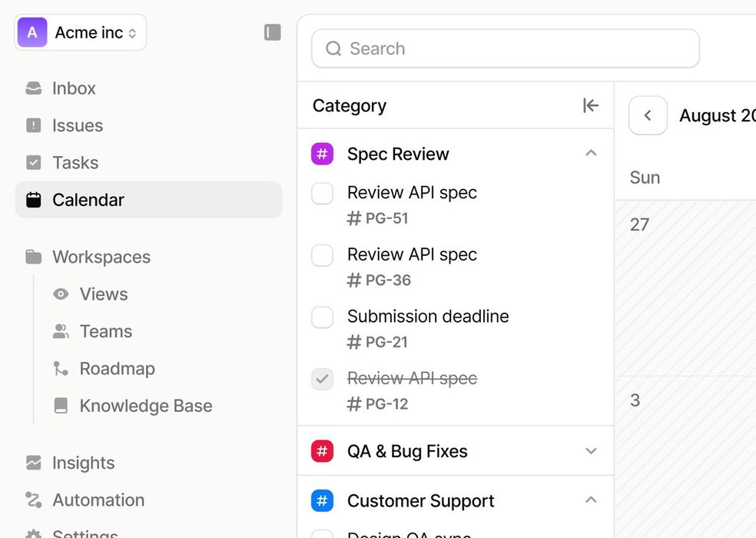Collapse the Category panel with arrow icon
756x538 pixels.
point(590,105)
